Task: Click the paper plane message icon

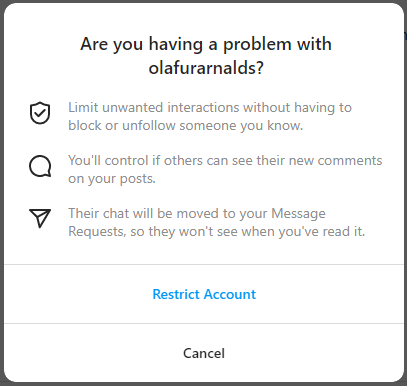Action: [x=40, y=218]
